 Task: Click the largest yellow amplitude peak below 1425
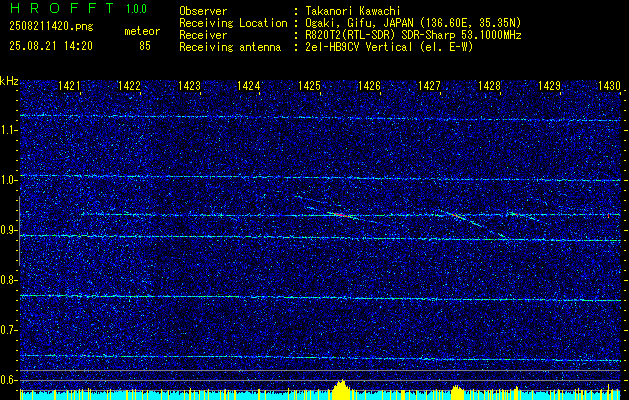tap(341, 390)
